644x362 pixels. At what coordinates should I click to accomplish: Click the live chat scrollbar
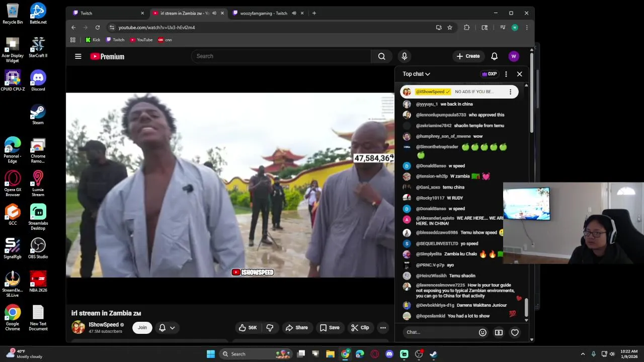(526, 308)
